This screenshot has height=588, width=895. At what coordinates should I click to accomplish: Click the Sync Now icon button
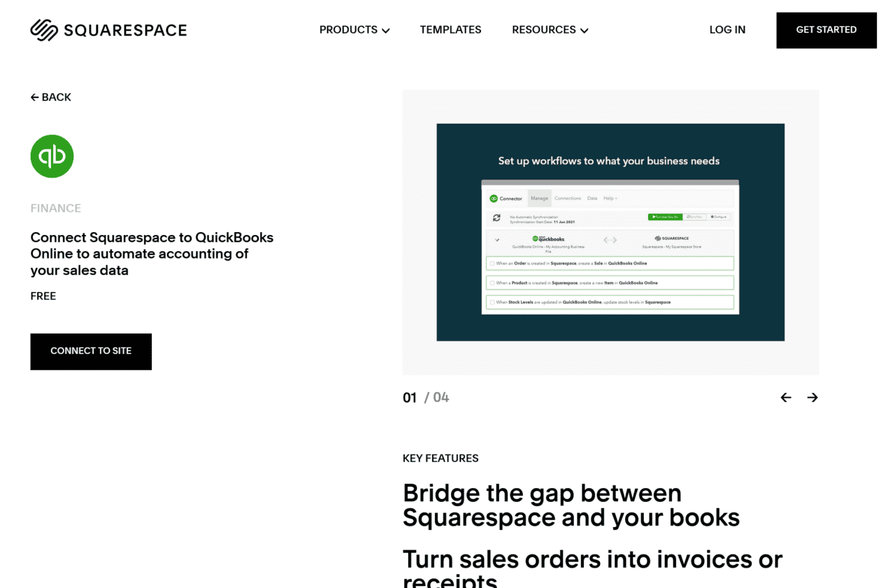[694, 217]
